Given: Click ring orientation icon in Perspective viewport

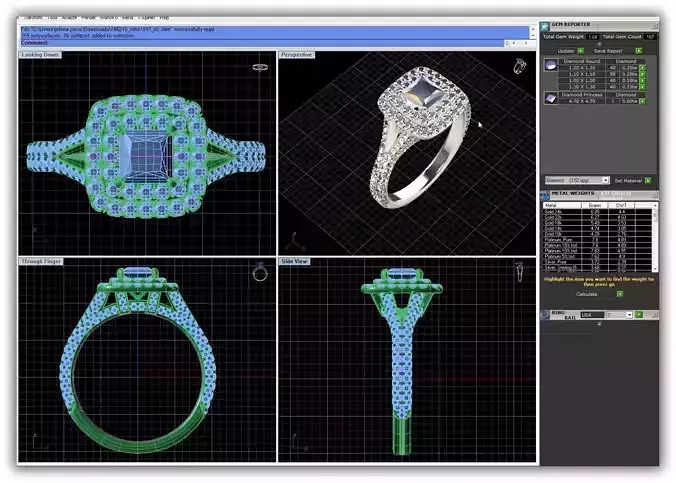Looking at the screenshot, I should point(520,66).
